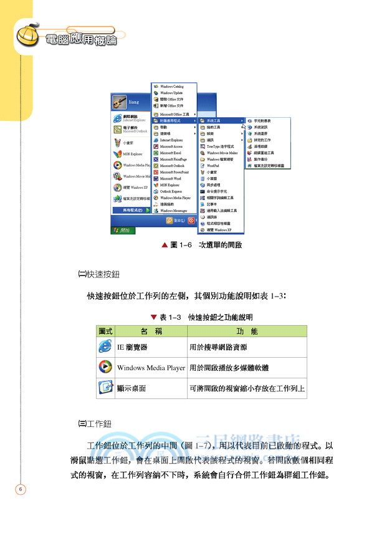Open Windows Messenger icon

(x=156, y=211)
